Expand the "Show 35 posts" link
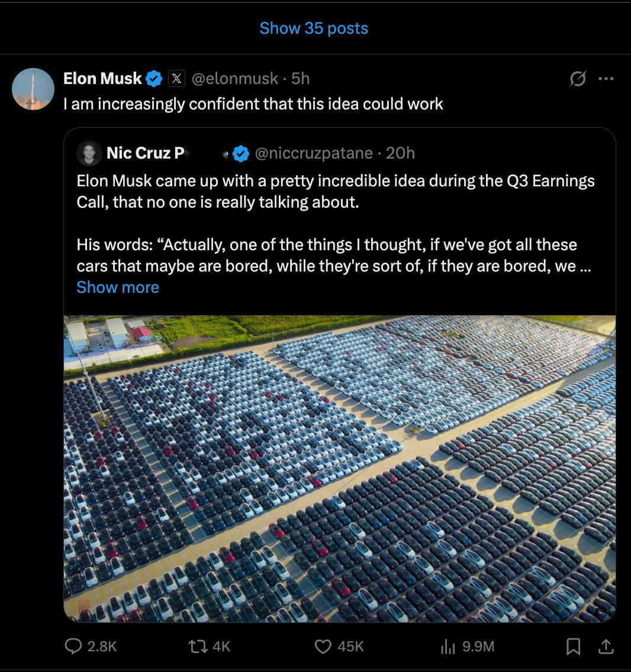631x672 pixels. tap(314, 28)
